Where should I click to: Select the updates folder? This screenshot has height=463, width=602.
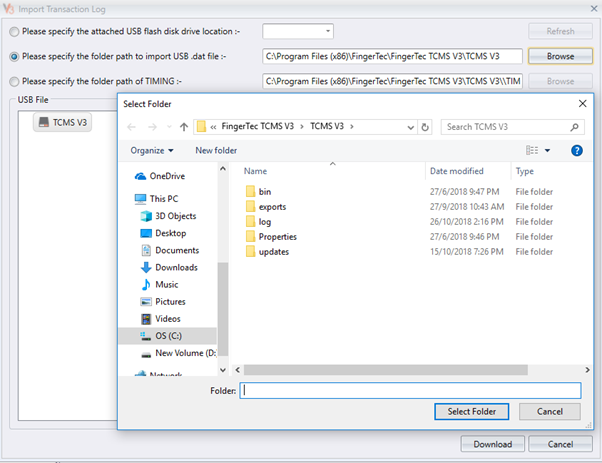point(267,252)
